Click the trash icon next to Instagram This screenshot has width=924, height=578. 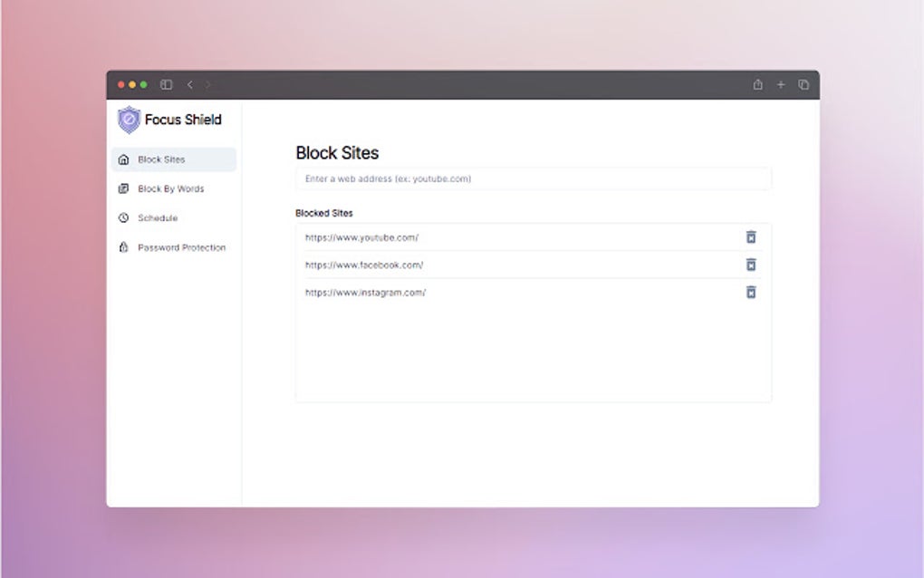point(750,292)
